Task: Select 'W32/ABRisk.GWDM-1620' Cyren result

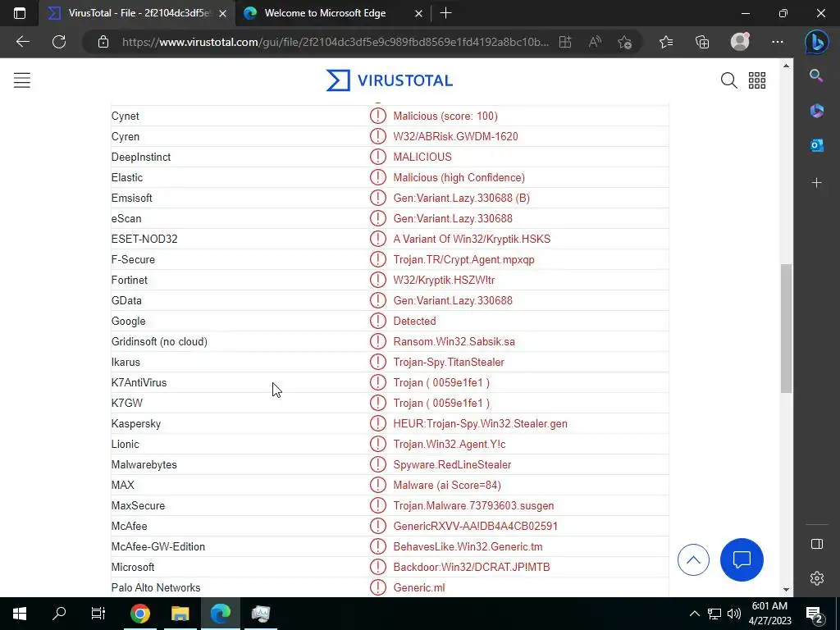Action: (x=455, y=136)
